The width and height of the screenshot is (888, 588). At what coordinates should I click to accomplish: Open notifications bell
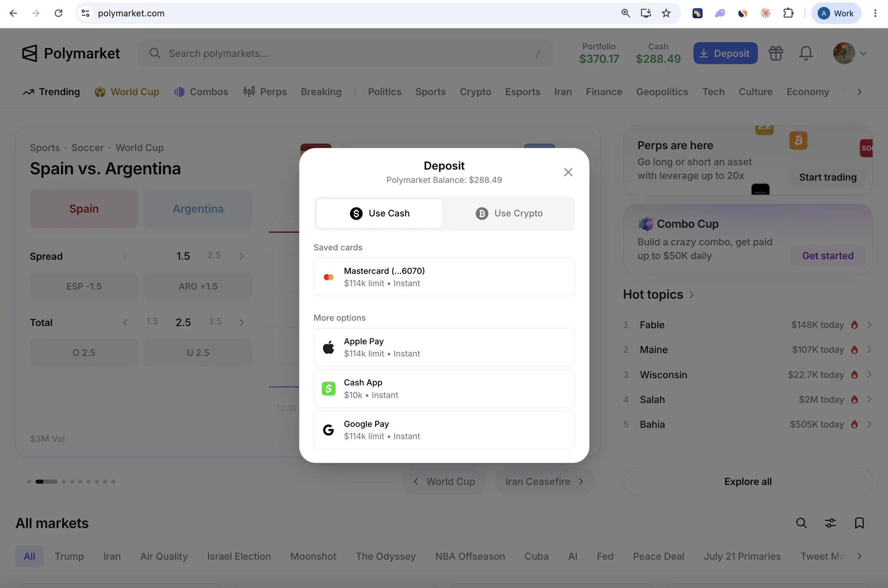(x=806, y=53)
